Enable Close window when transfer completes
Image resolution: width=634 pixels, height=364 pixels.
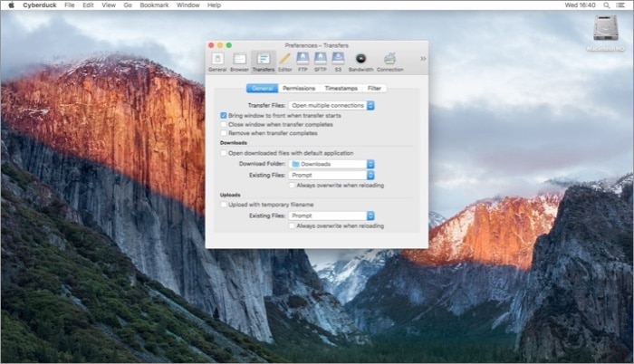(x=224, y=124)
